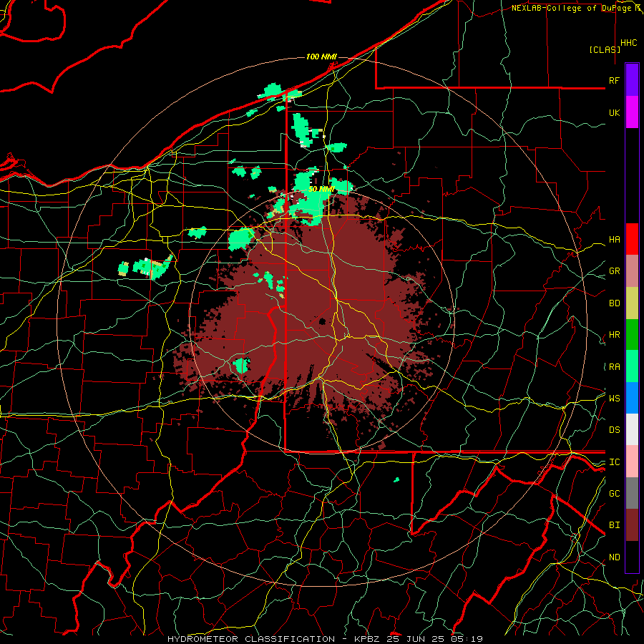
Task: Click the HR legend label
Action: (615, 335)
